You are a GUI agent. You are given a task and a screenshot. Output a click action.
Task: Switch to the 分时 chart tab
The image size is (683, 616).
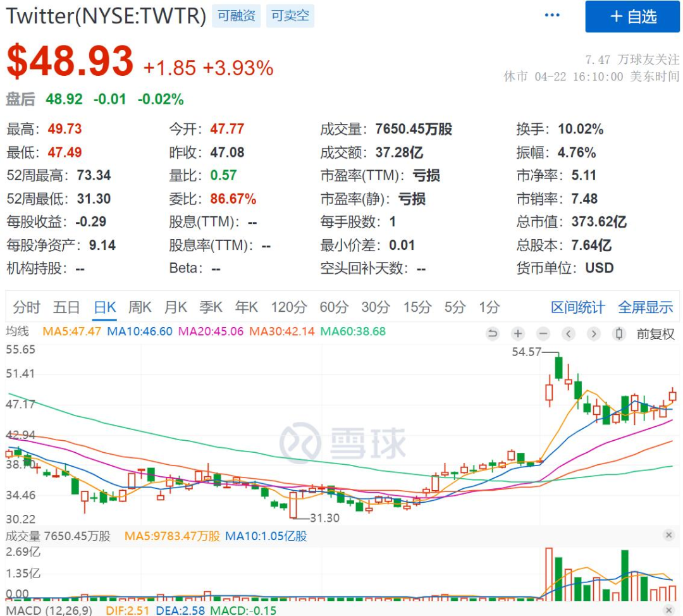pyautogui.click(x=26, y=307)
